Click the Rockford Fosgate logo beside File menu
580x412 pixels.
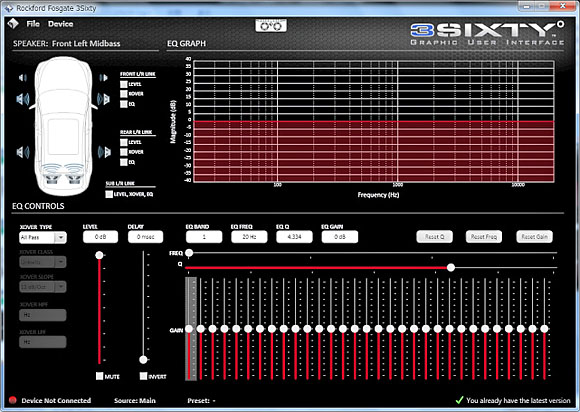[13, 24]
